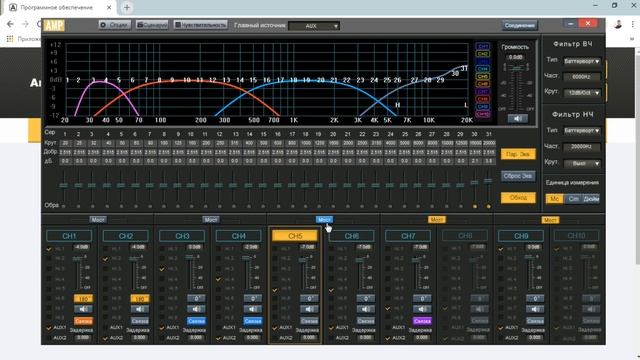The width and height of the screenshot is (640, 360).
Task: Uncheck AUX2 input for CH4
Action: point(218,338)
